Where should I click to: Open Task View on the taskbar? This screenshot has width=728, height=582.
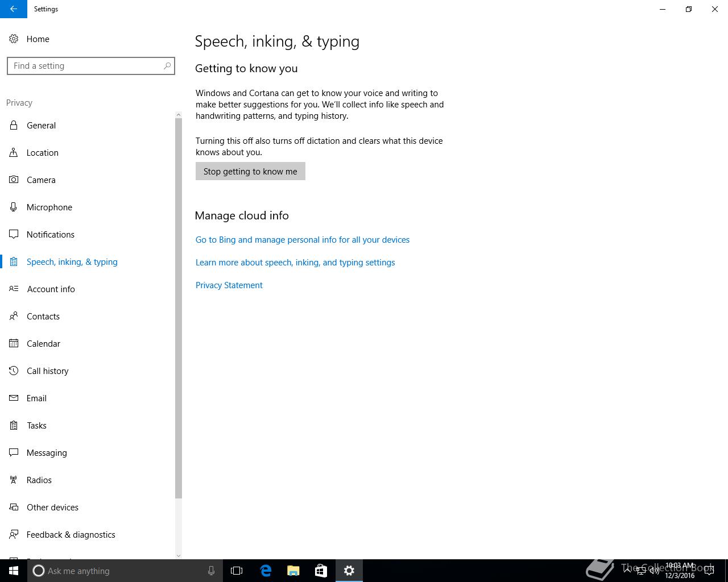237,571
